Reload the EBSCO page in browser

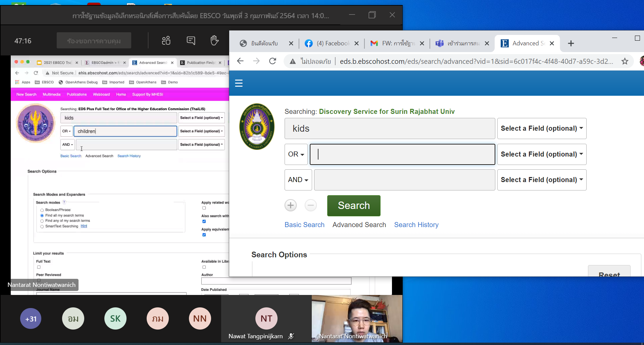coord(273,61)
